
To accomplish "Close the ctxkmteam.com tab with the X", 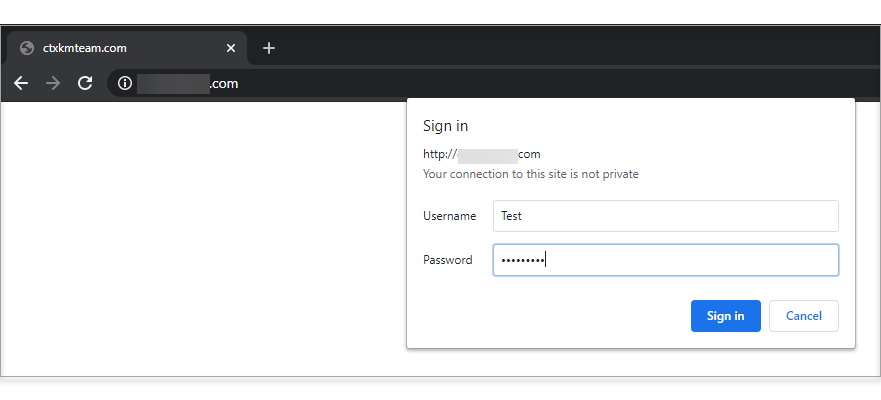I will [230, 48].
